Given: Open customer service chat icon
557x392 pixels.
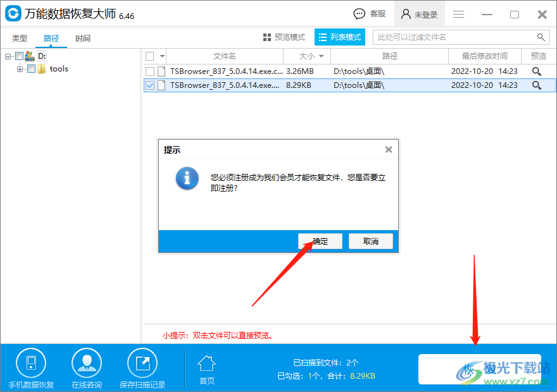Looking at the screenshot, I should tap(359, 14).
